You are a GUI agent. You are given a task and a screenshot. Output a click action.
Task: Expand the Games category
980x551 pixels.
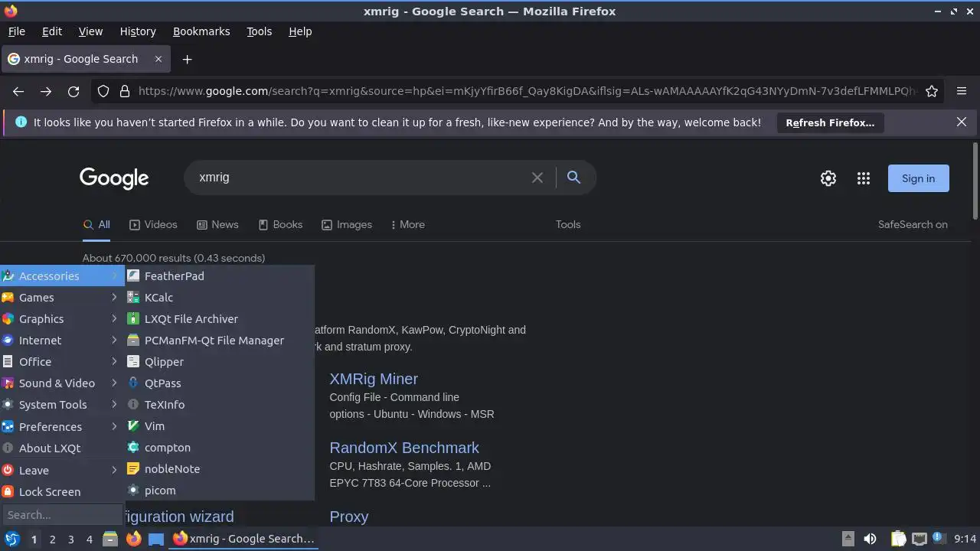[61, 298]
